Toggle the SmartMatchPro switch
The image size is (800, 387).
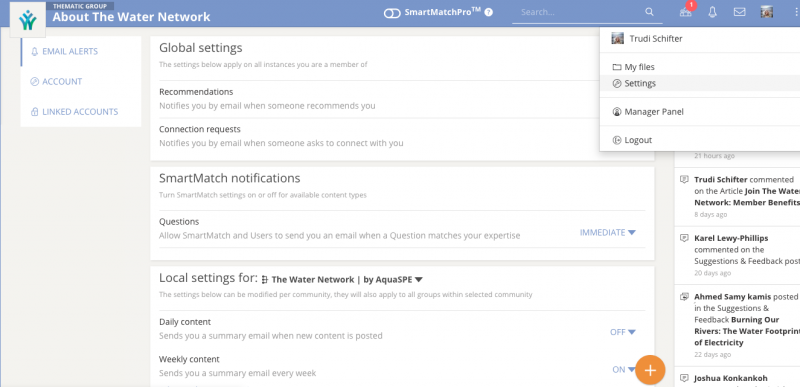pos(392,13)
